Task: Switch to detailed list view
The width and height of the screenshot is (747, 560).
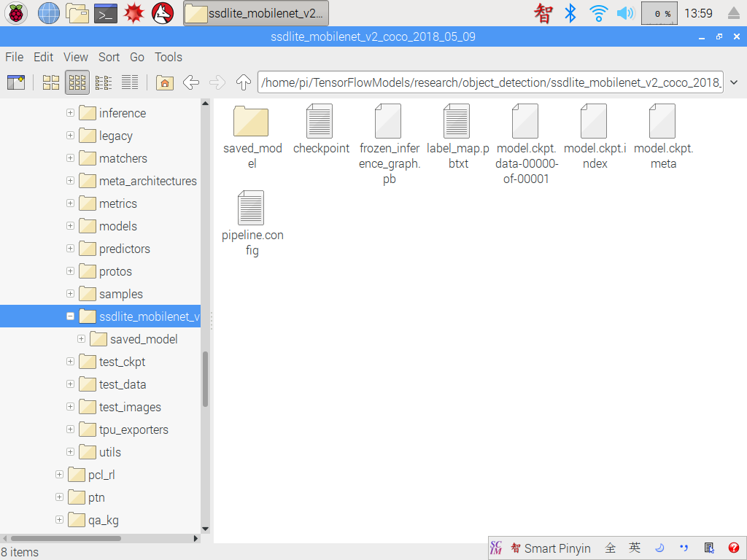Action: click(x=130, y=82)
